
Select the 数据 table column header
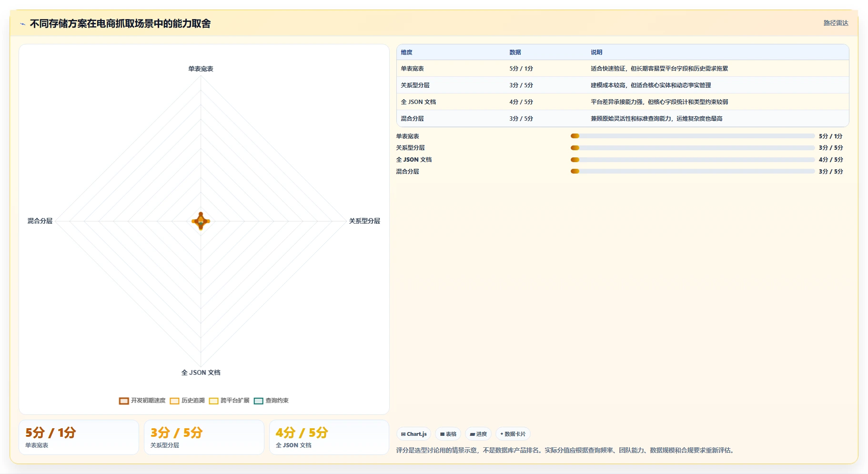(515, 52)
